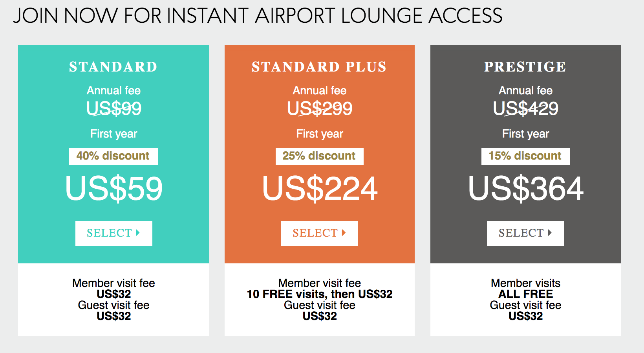
Task: Click the US$364 first year price
Action: coord(525,189)
